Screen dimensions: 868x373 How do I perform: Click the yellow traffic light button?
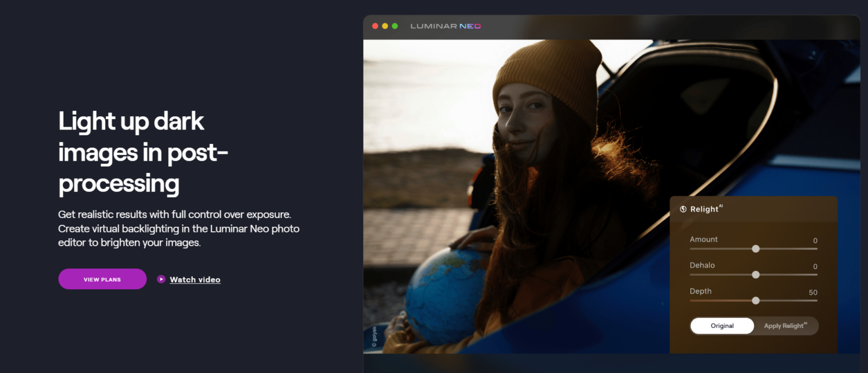click(385, 25)
